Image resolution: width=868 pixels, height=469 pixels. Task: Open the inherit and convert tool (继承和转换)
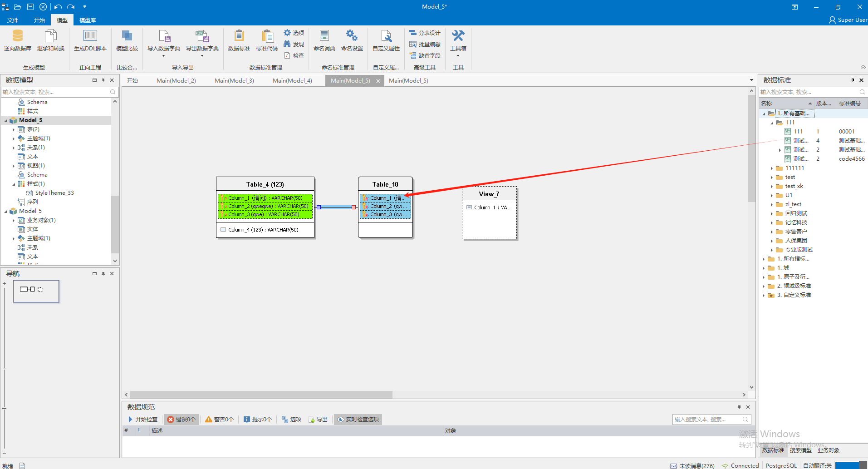51,40
